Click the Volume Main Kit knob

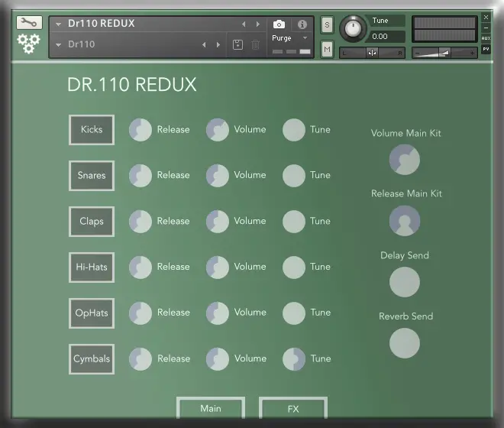405,160
